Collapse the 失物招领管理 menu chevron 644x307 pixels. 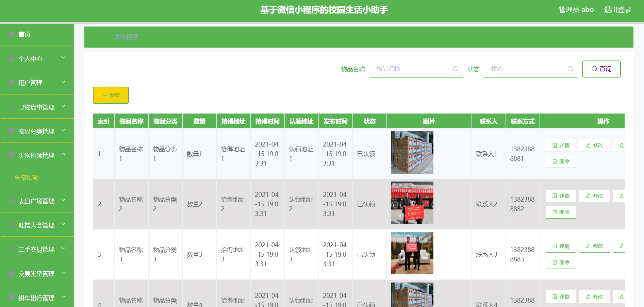click(x=63, y=155)
